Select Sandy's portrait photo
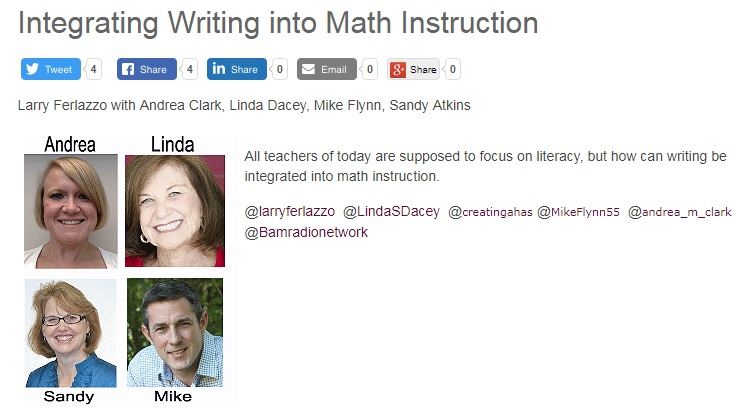Image resolution: width=749 pixels, height=413 pixels. [x=71, y=333]
